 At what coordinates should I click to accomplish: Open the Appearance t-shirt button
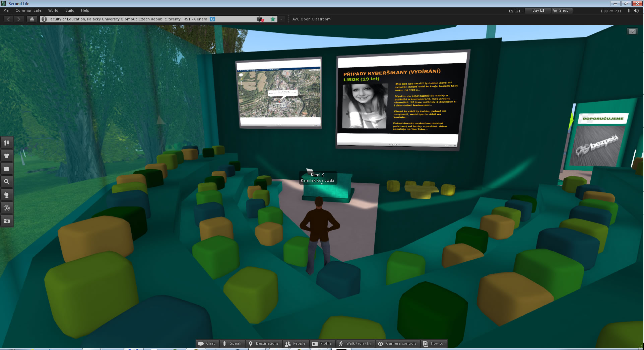(7, 156)
